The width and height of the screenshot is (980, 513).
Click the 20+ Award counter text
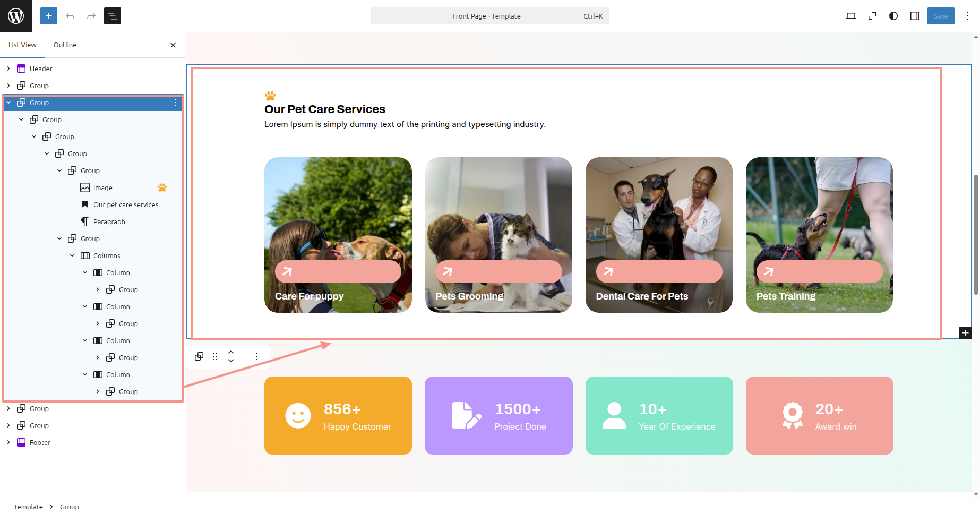point(829,409)
